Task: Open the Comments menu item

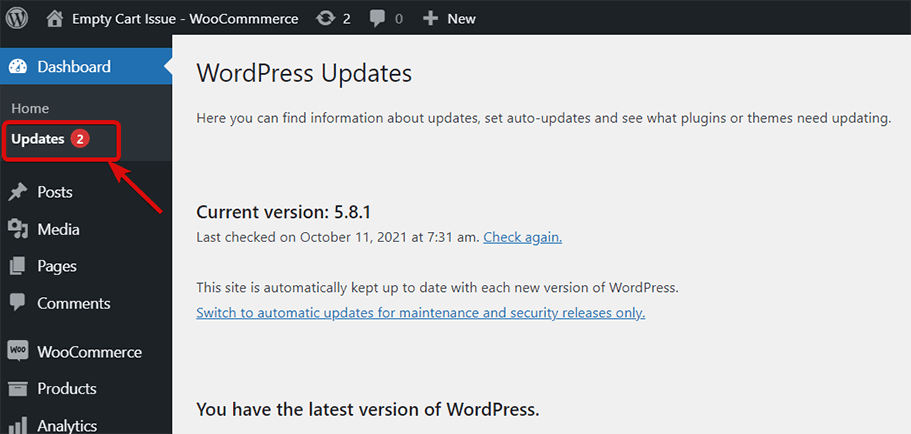Action: click(x=74, y=303)
